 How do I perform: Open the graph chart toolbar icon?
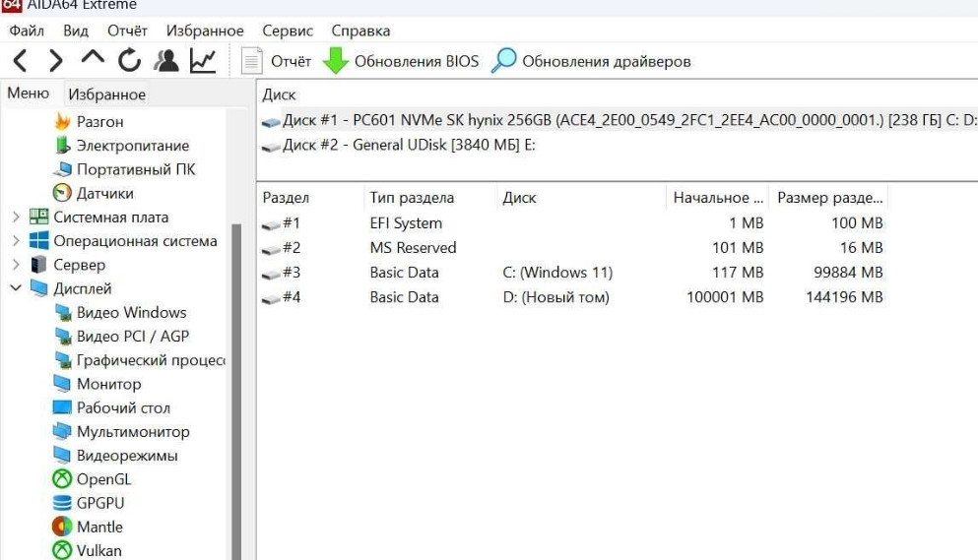pos(203,60)
